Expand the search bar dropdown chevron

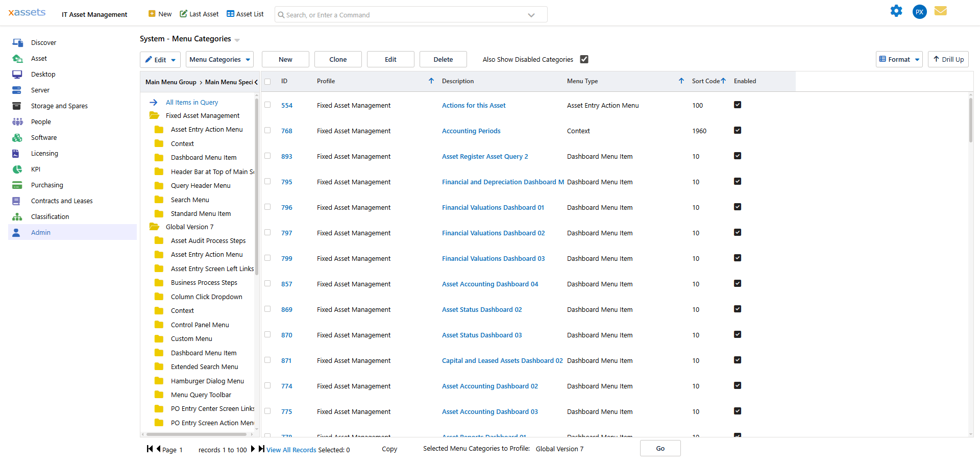tap(531, 14)
